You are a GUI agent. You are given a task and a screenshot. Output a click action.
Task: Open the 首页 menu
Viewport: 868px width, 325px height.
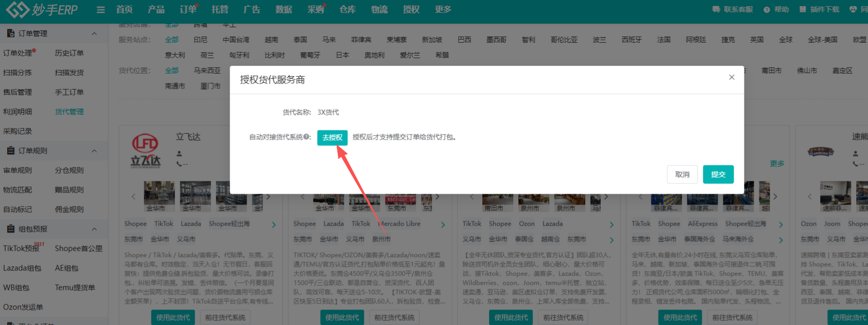[x=124, y=9]
